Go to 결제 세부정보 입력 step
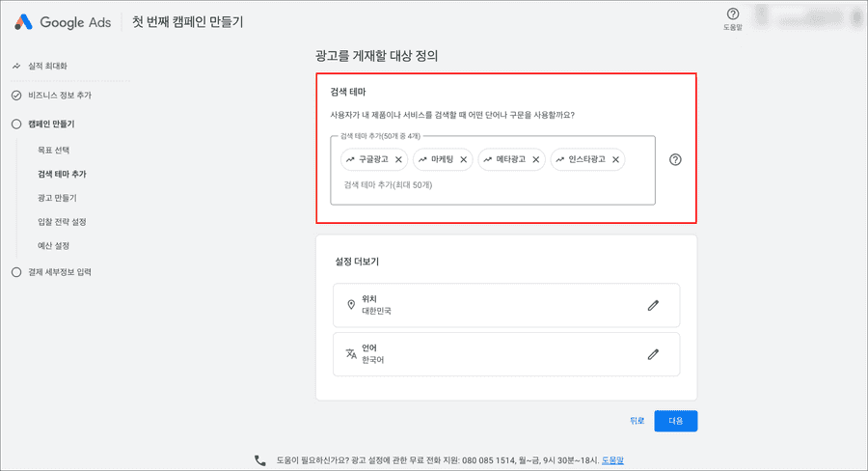 pos(60,272)
